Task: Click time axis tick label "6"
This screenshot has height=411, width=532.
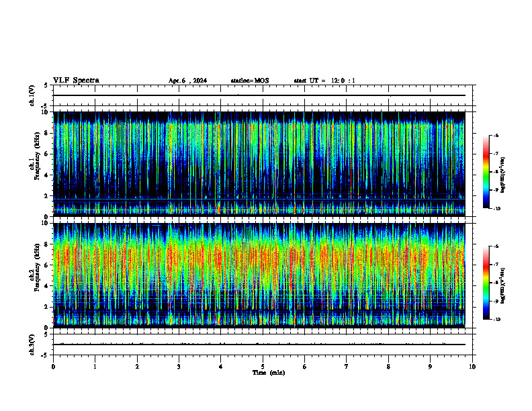Action: [x=304, y=367]
